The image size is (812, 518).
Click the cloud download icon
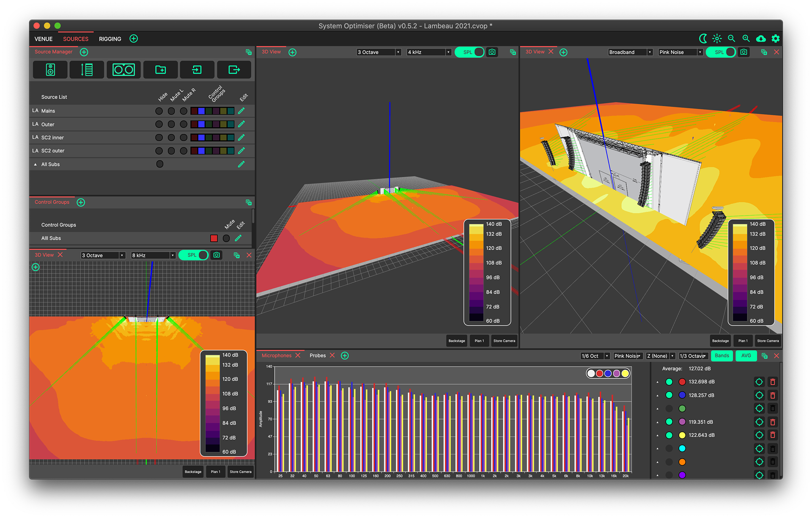tap(761, 39)
